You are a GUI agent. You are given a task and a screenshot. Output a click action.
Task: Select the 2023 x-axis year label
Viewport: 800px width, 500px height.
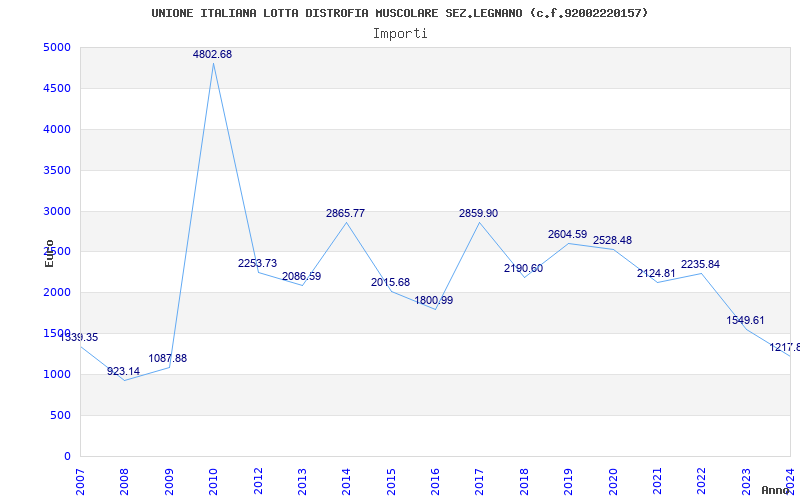746,482
